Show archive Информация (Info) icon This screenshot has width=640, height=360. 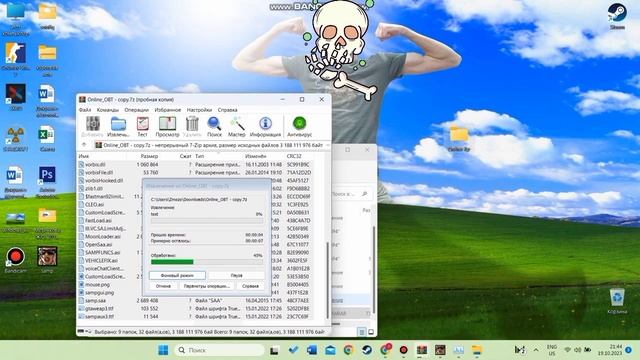265,127
